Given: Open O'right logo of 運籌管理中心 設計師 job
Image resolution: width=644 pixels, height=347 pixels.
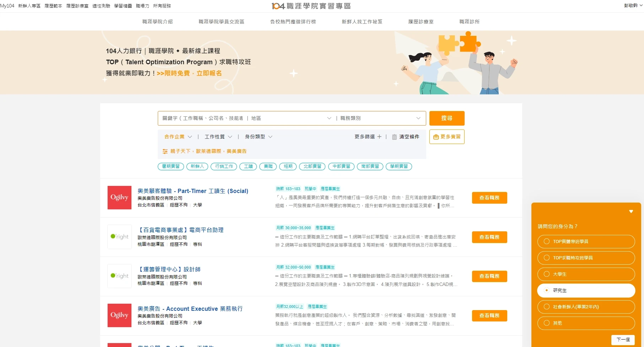Looking at the screenshot, I should click(119, 276).
